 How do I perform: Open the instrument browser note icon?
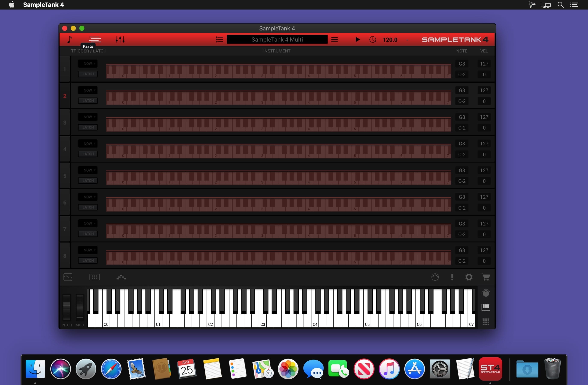[70, 40]
